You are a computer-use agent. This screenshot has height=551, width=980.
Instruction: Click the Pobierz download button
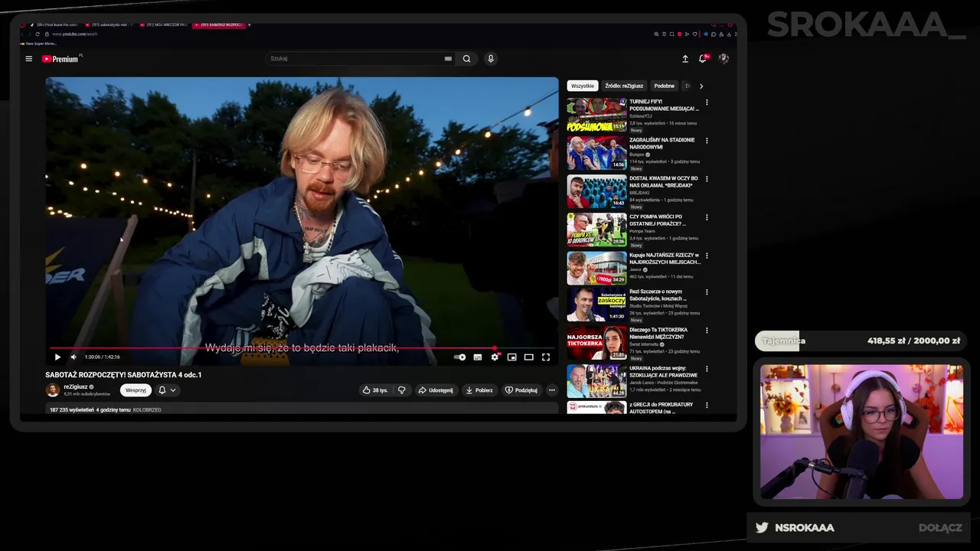pos(479,390)
